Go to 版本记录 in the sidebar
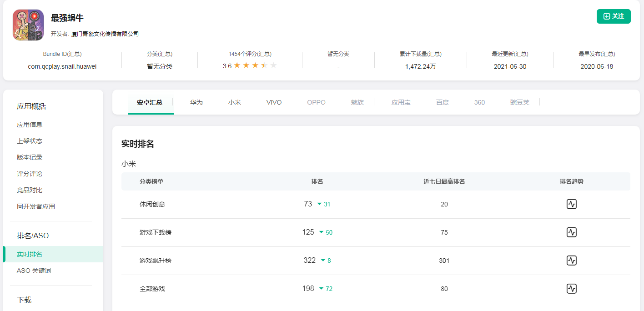Screen dimensions: 644x311 (30, 157)
